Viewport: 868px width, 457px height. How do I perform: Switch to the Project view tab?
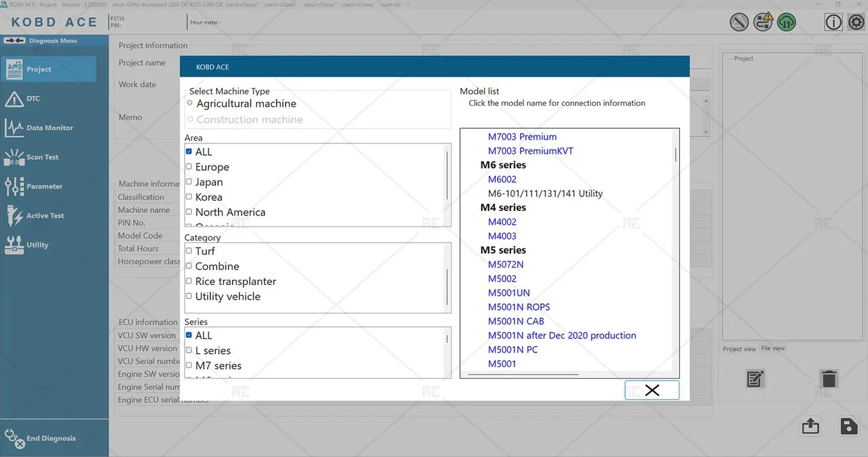[x=739, y=349]
